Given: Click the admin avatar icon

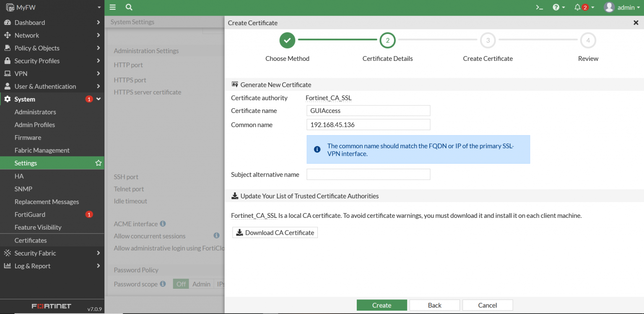Looking at the screenshot, I should 609,7.
